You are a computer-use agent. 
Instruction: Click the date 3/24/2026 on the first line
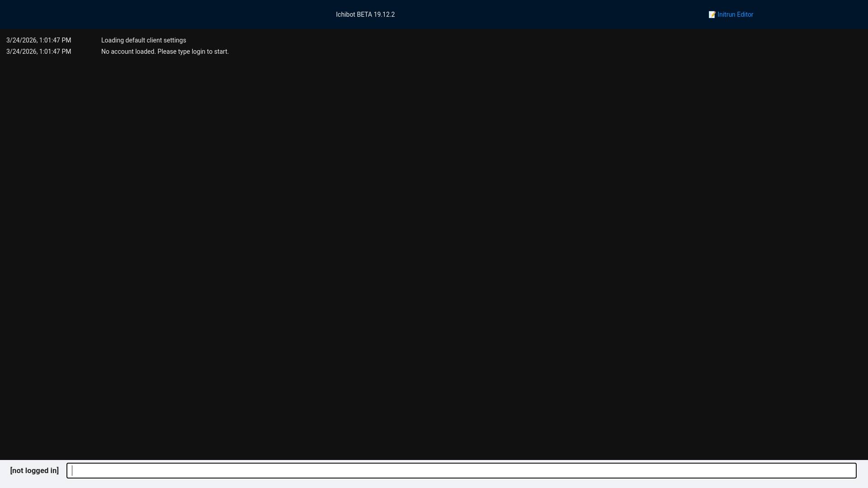[21, 40]
